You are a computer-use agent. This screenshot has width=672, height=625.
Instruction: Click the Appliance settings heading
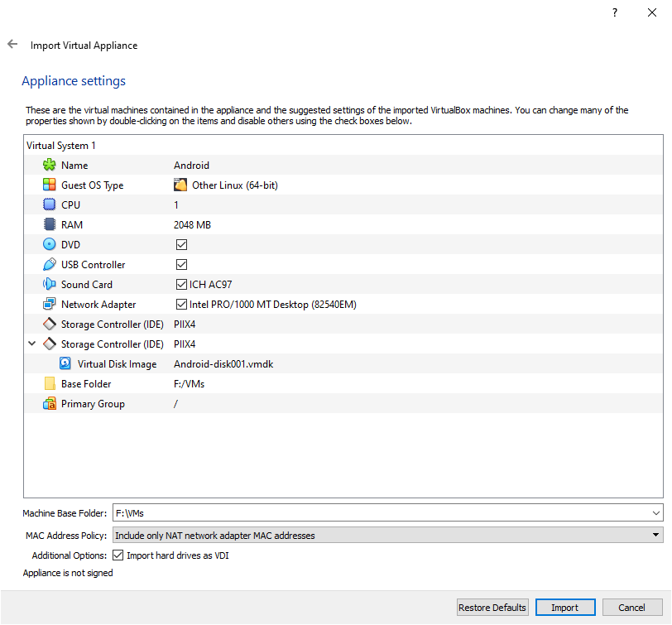(x=74, y=81)
